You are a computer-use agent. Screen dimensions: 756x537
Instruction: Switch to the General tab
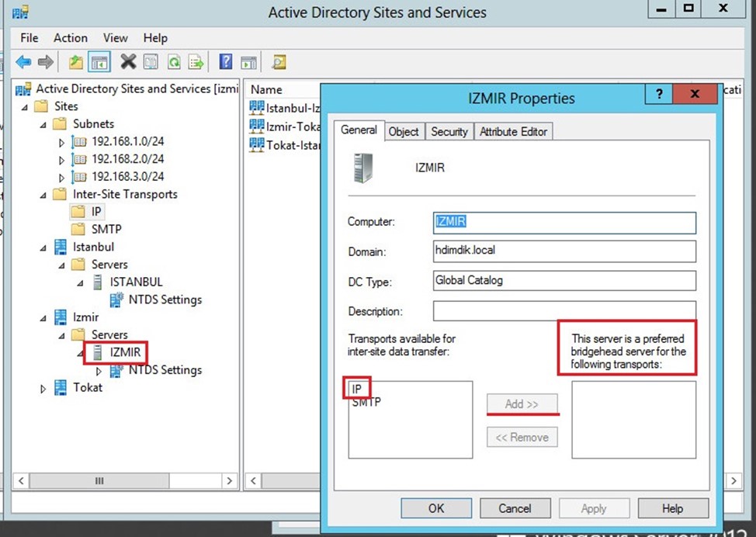pyautogui.click(x=359, y=130)
